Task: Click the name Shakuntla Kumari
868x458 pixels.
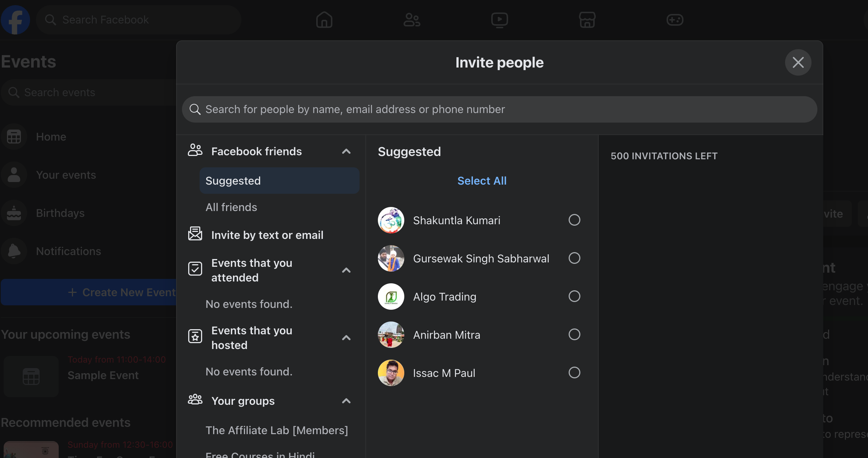Action: 457,220
